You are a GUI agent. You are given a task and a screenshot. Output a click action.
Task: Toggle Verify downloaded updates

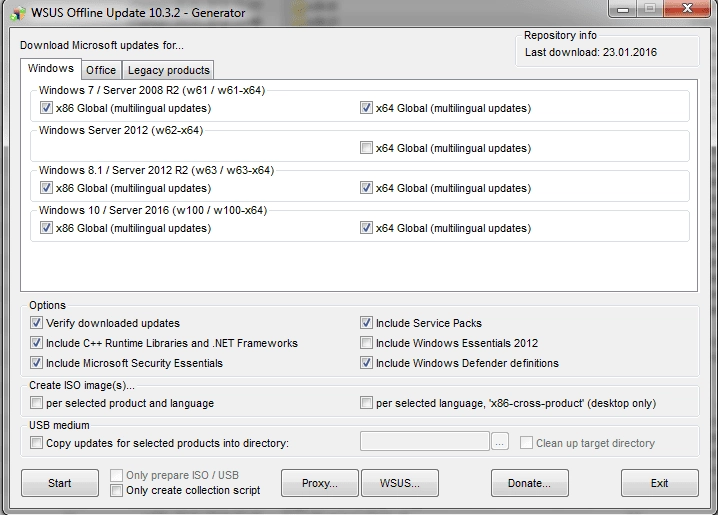point(36,323)
